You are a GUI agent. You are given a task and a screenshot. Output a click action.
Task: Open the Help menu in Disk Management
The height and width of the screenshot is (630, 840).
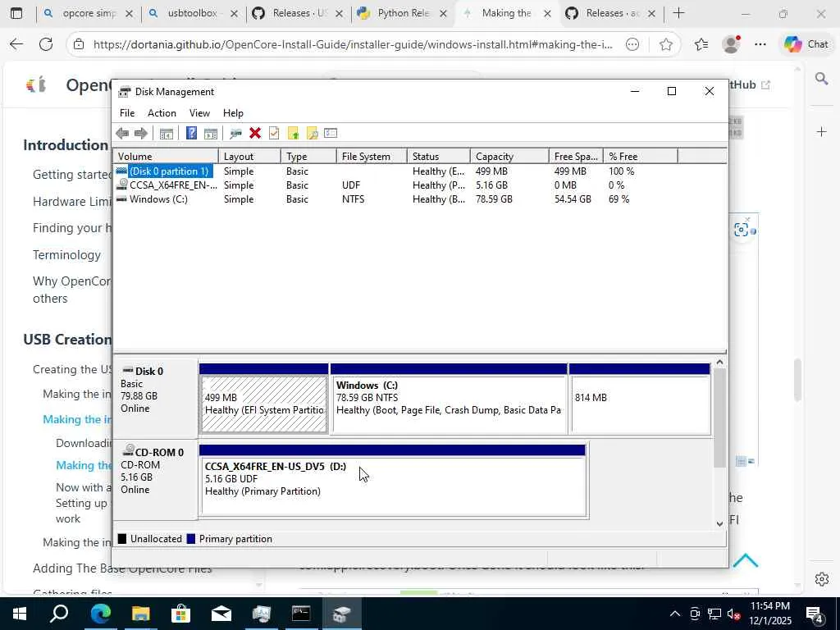pyautogui.click(x=233, y=113)
